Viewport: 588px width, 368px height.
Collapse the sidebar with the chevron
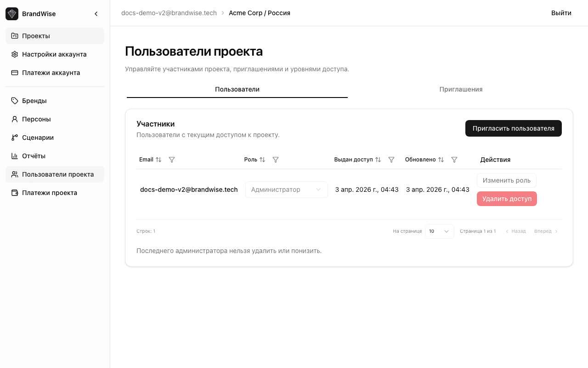tap(96, 13)
